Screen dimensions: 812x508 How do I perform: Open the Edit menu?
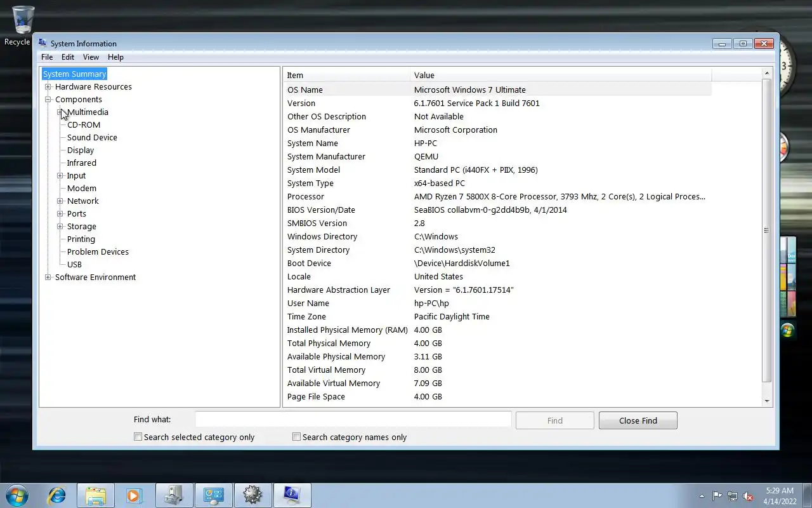point(68,57)
